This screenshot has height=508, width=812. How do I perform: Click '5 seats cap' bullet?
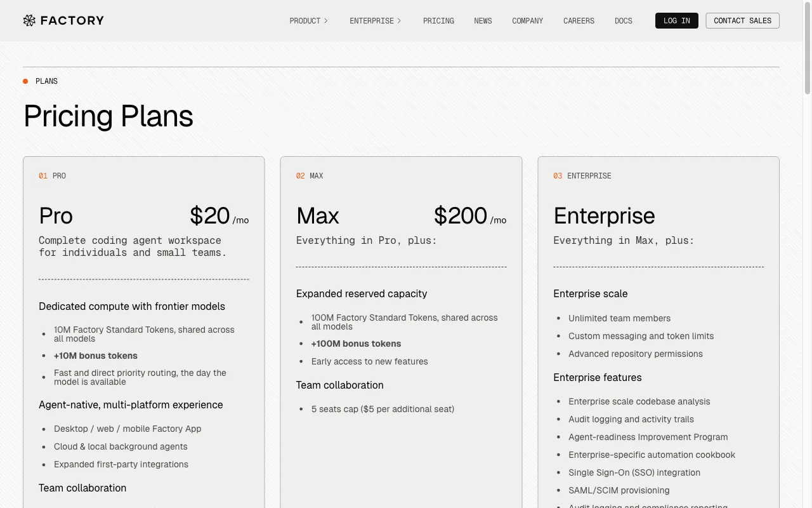(383, 410)
